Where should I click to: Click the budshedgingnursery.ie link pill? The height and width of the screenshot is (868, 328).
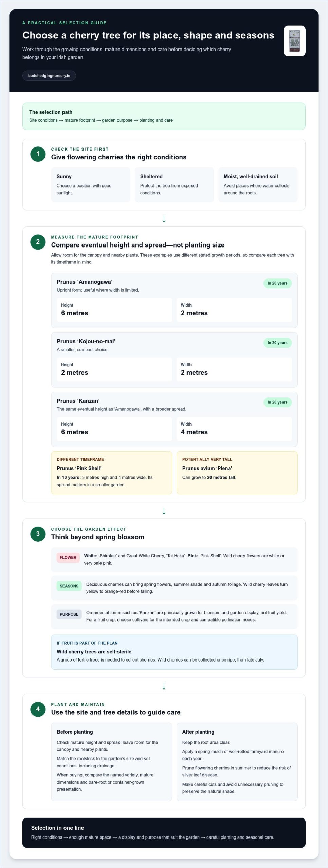click(49, 76)
